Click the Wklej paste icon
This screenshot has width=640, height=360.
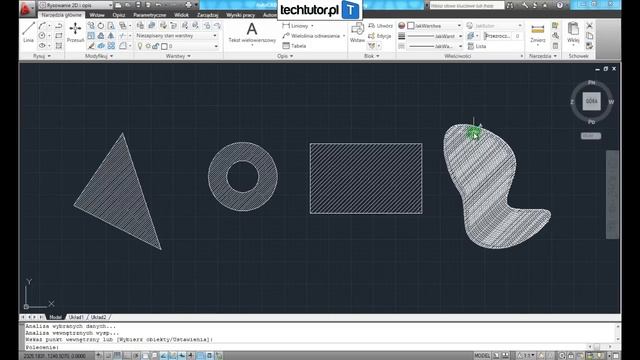pos(573,33)
